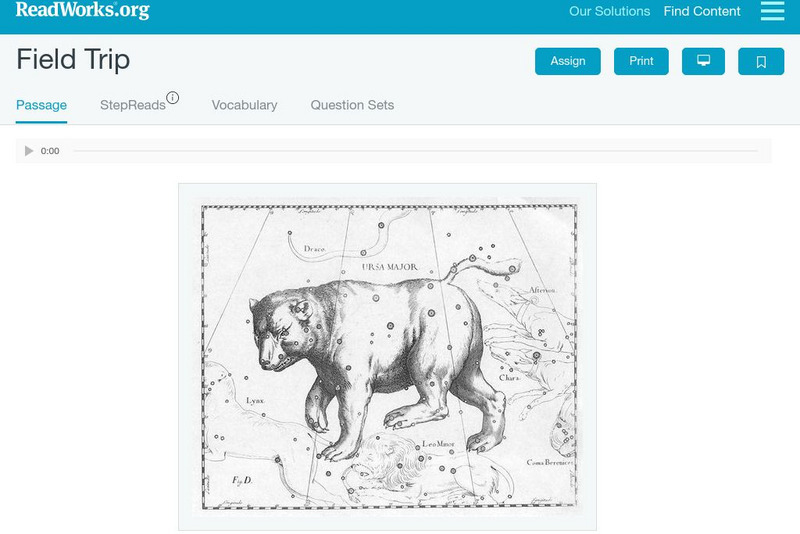Open Find Content in the header
This screenshot has height=534, width=800.
[x=702, y=11]
